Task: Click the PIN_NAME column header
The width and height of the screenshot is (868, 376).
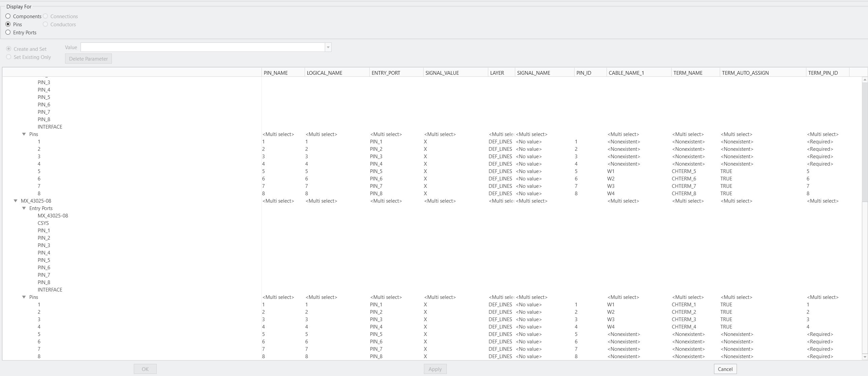Action: tap(276, 73)
